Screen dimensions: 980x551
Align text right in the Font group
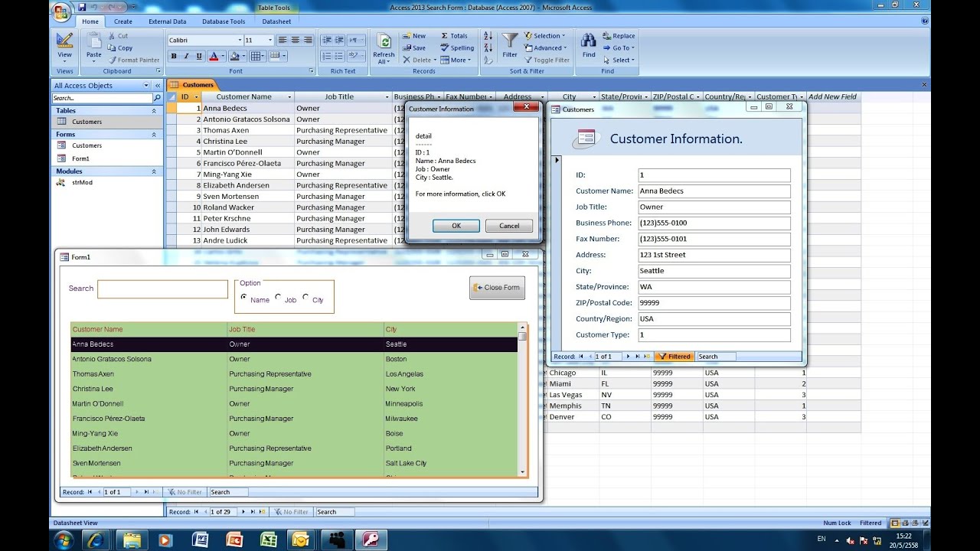[x=309, y=40]
